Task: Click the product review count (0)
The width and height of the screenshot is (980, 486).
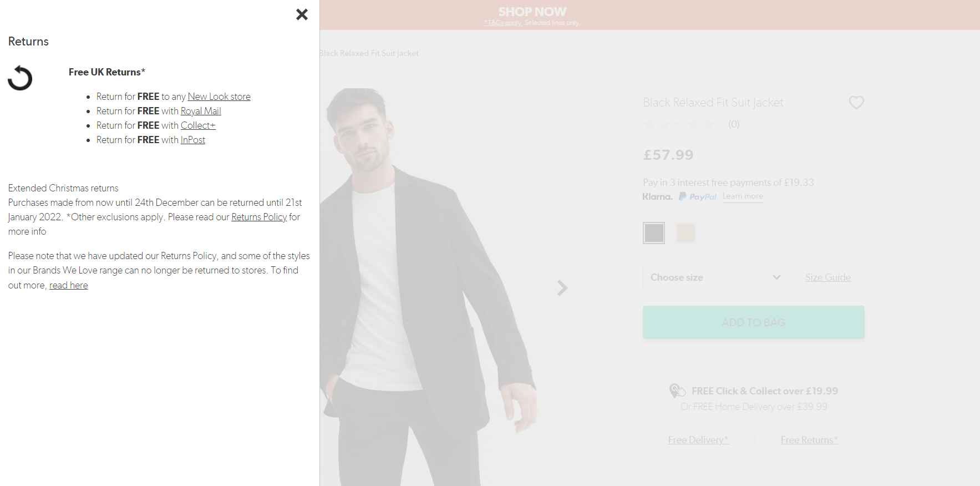Action: [733, 124]
